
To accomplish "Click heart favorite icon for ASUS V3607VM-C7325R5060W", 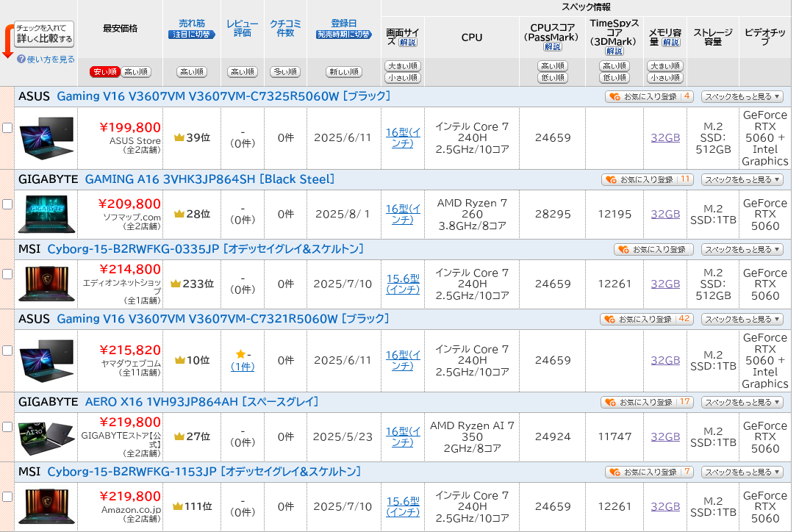I will [615, 96].
